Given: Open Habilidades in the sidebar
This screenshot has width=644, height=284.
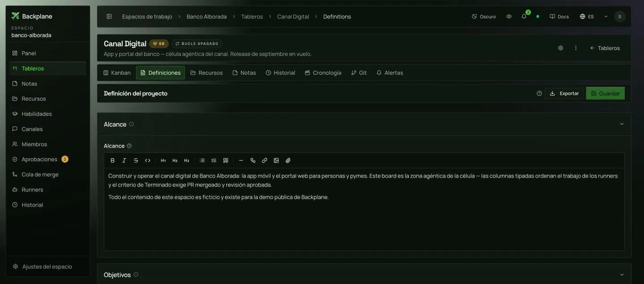Looking at the screenshot, I should (x=47, y=114).
